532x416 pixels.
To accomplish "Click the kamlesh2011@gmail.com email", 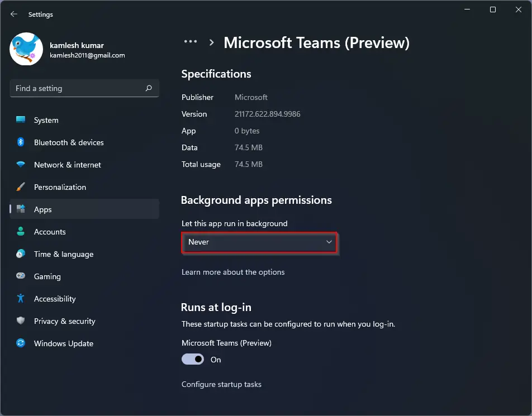I will [87, 55].
